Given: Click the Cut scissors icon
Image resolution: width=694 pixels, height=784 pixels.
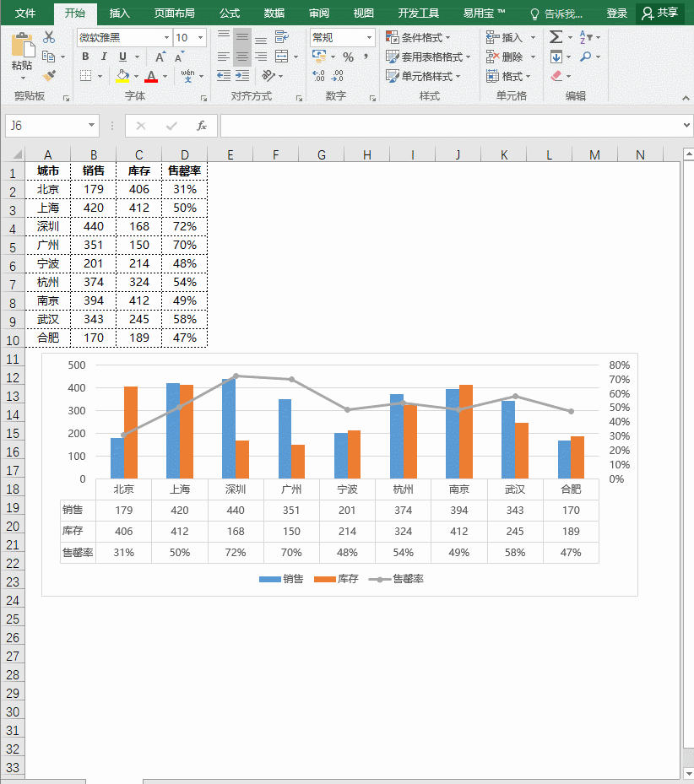Looking at the screenshot, I should [x=48, y=37].
